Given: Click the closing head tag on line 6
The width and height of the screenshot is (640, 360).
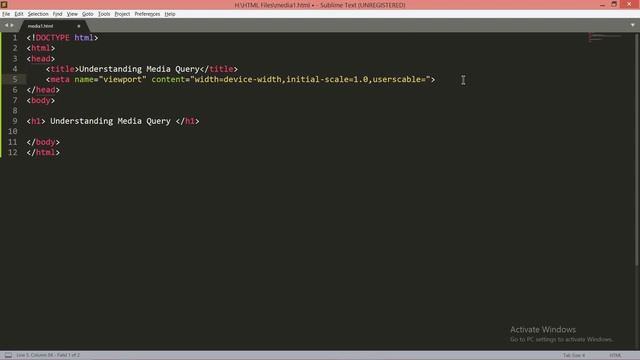Looking at the screenshot, I should 43,90.
